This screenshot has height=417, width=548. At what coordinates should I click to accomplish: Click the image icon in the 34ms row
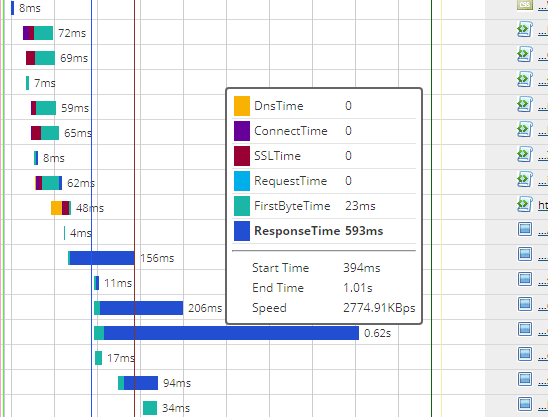point(525,404)
